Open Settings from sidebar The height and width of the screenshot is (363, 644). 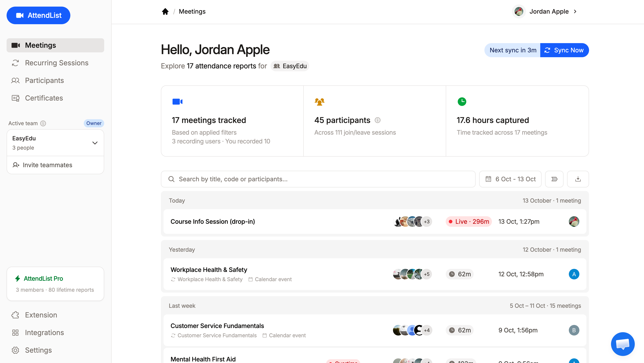[x=55, y=350]
